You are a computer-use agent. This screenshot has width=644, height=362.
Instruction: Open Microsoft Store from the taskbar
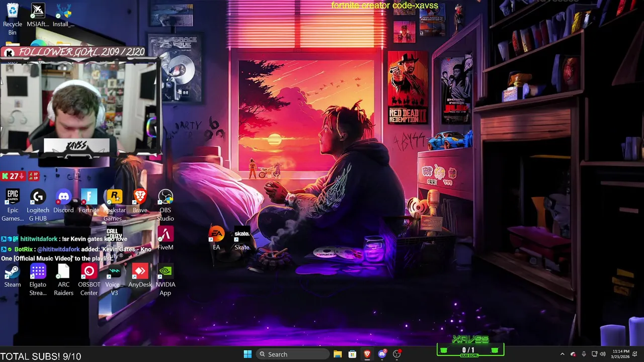pos(352,354)
